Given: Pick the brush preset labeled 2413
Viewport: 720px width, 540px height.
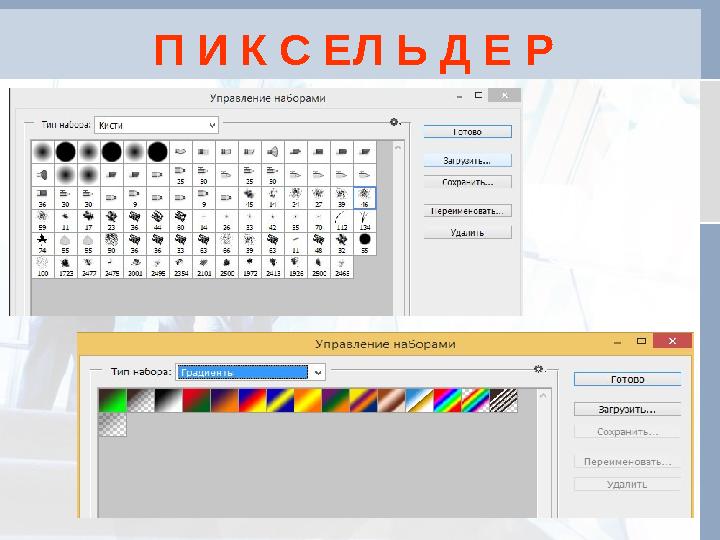Looking at the screenshot, I should coord(273,267).
